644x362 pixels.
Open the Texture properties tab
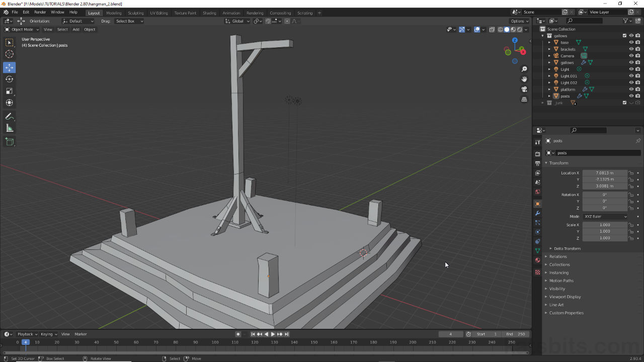tap(537, 272)
